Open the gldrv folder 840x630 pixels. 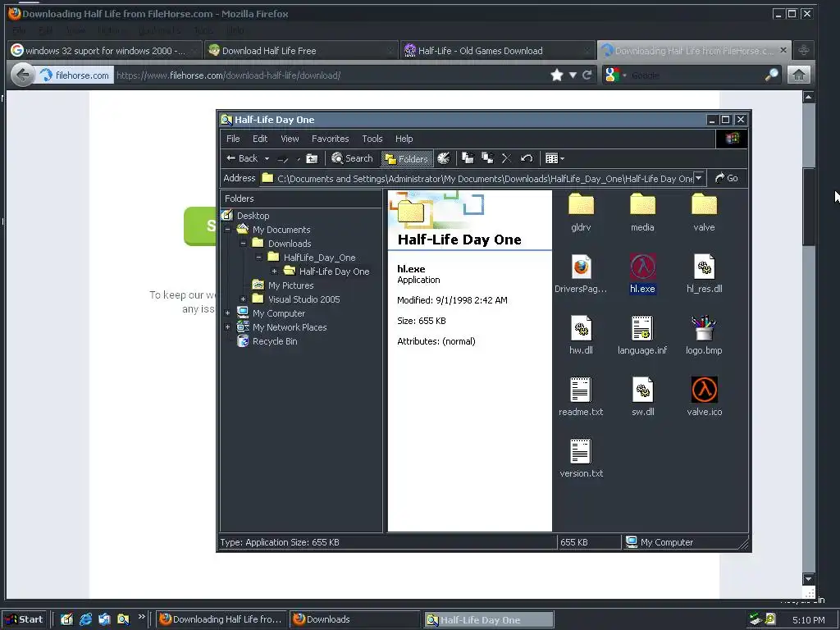(x=581, y=212)
